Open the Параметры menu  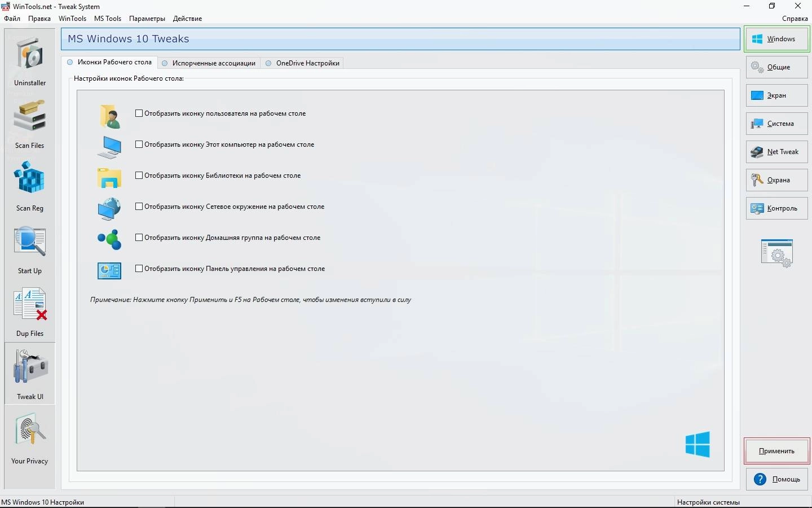(x=147, y=19)
